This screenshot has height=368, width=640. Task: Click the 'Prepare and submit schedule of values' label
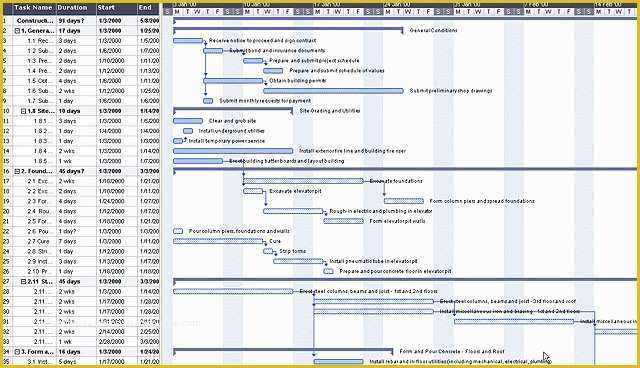pyautogui.click(x=337, y=71)
